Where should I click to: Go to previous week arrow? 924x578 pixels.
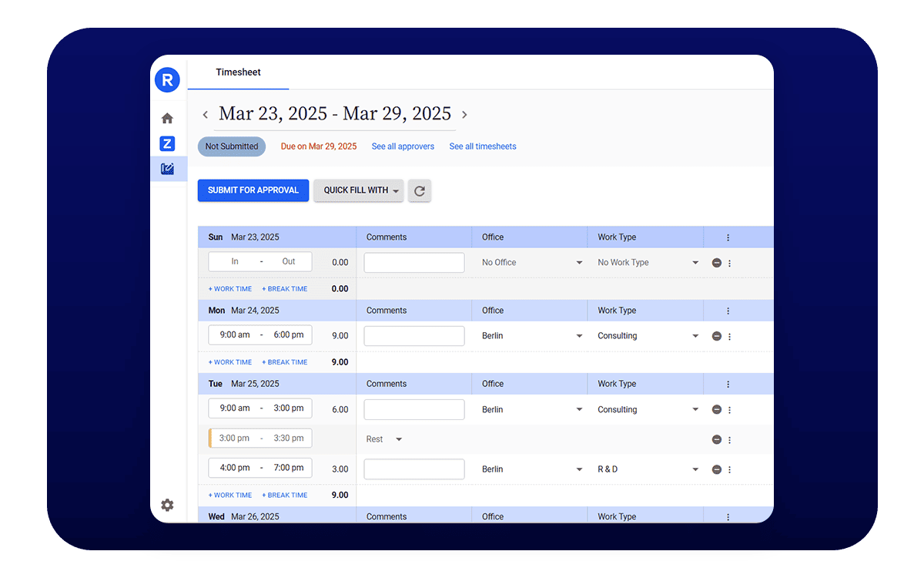(x=206, y=115)
